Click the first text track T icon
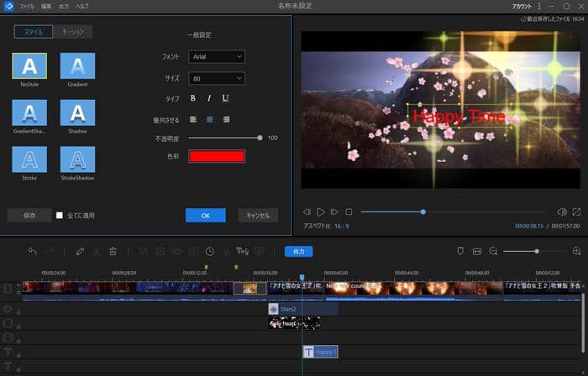Viewport: 588px width, 376px height. pos(8,352)
